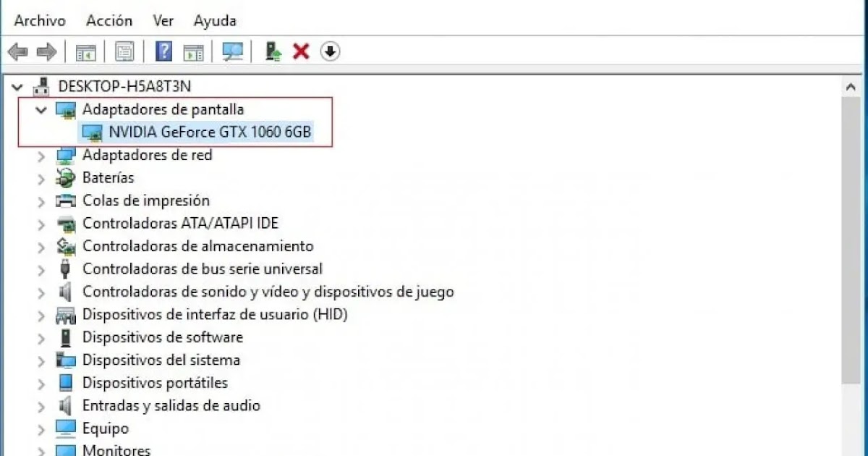Select the Dispositivos del sistema label
868x456 pixels.
coord(161,360)
